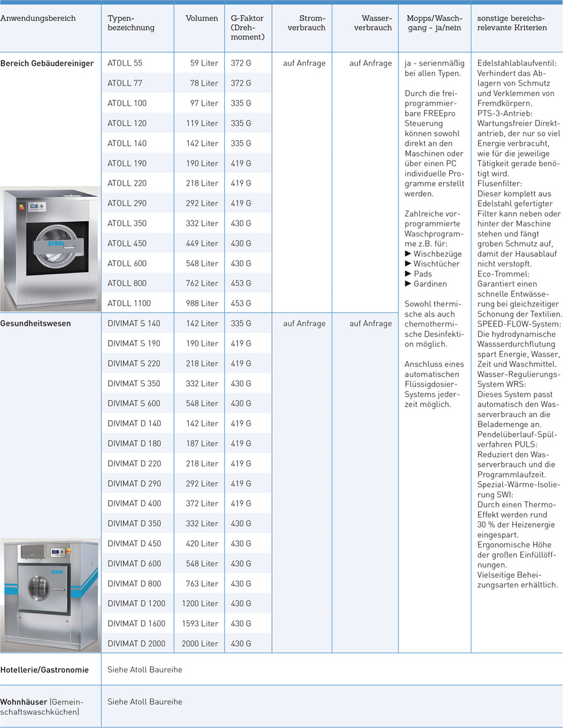Click the DIVIMAT S 140 type cell
The image size is (563, 728).
click(x=134, y=323)
